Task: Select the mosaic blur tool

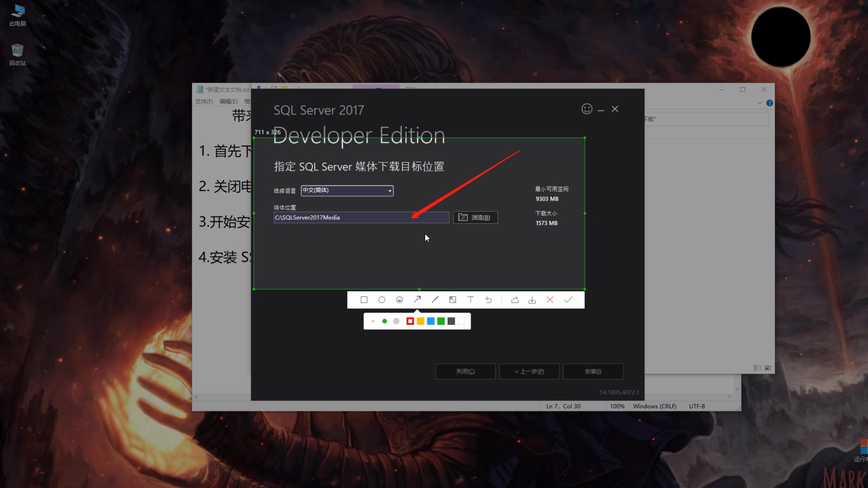Action: [453, 300]
